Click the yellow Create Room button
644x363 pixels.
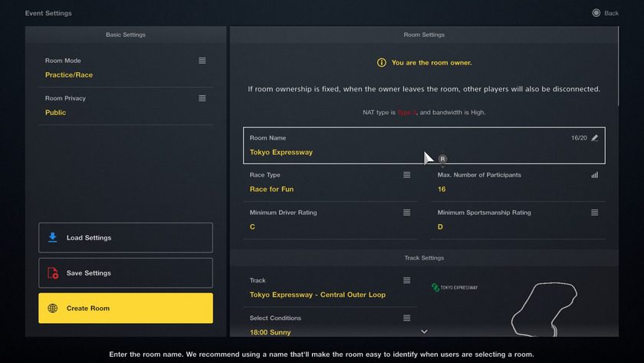click(126, 309)
